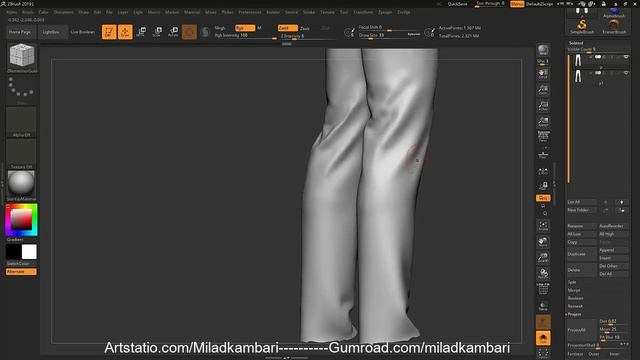Expand the Merge section
This screenshot has height=360, width=640.
pyautogui.click(x=573, y=290)
